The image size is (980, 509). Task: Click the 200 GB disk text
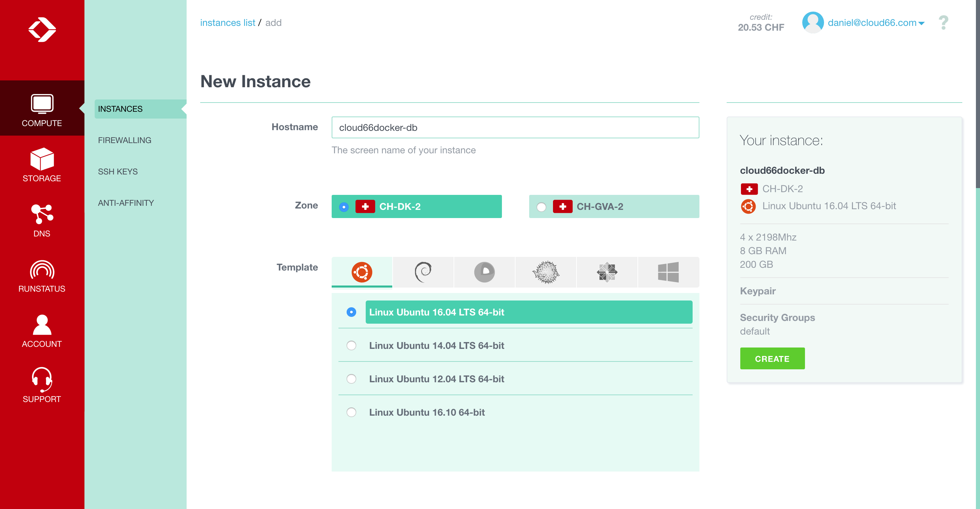[756, 264]
